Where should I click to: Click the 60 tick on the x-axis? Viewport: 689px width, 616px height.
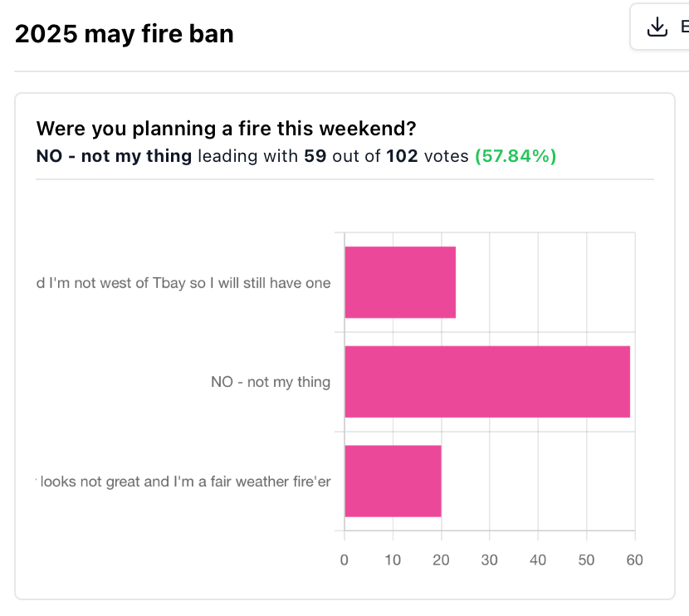634,560
